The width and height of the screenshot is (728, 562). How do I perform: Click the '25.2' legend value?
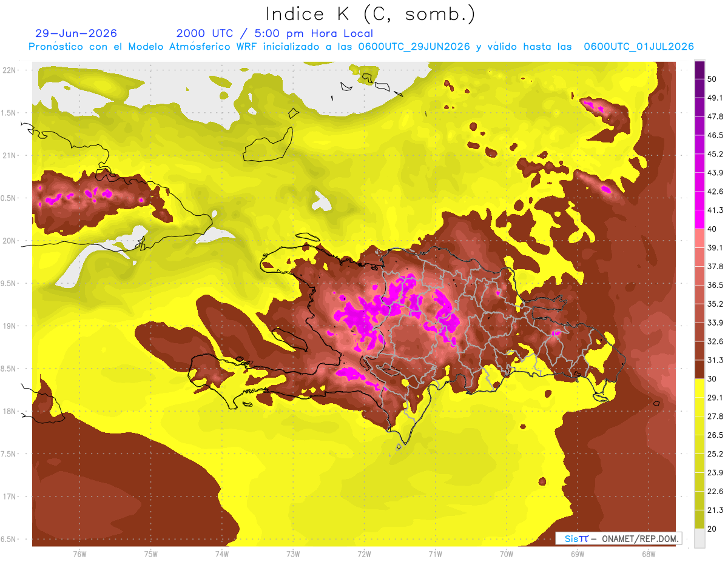pos(715,454)
